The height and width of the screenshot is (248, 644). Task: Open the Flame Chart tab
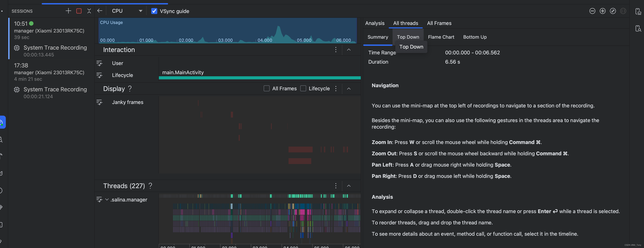[x=441, y=37]
